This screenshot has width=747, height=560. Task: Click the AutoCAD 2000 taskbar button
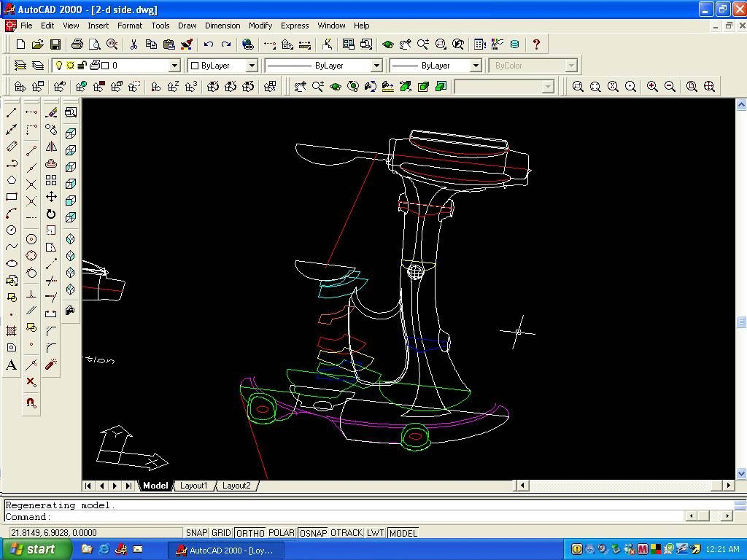(x=225, y=550)
